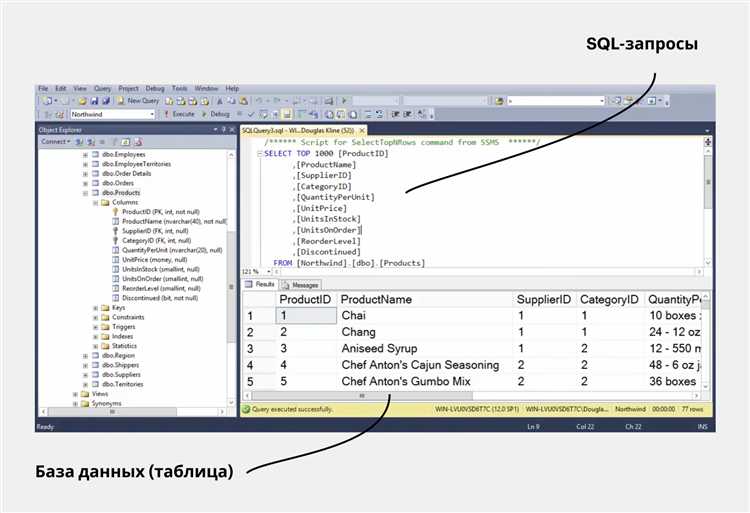Open the Query menu
The image size is (750, 513).
tap(103, 88)
